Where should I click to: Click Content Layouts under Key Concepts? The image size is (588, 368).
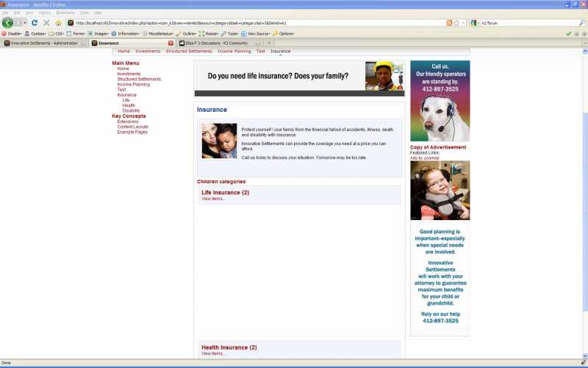132,127
